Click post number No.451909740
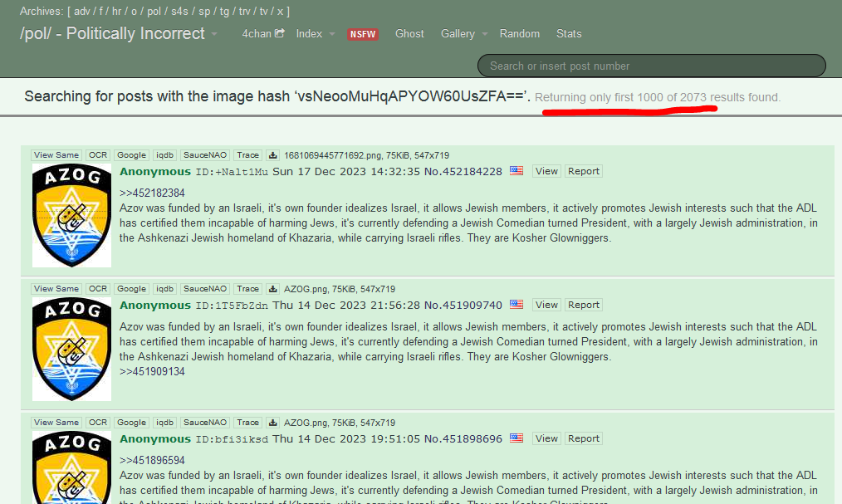 click(x=463, y=305)
